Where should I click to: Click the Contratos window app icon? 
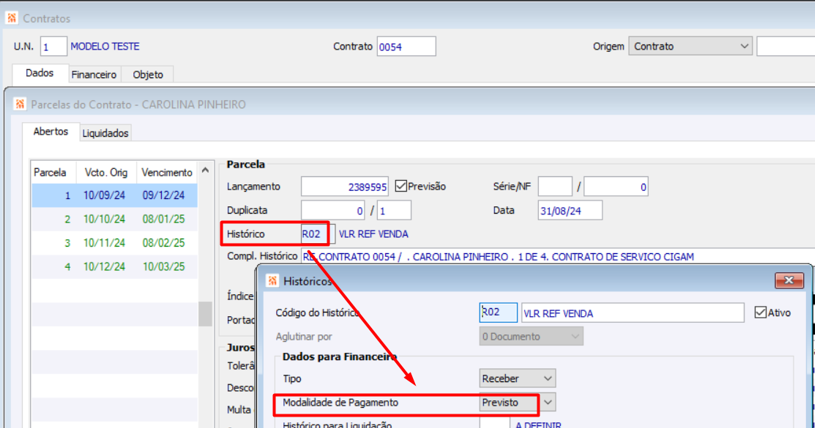11,18
